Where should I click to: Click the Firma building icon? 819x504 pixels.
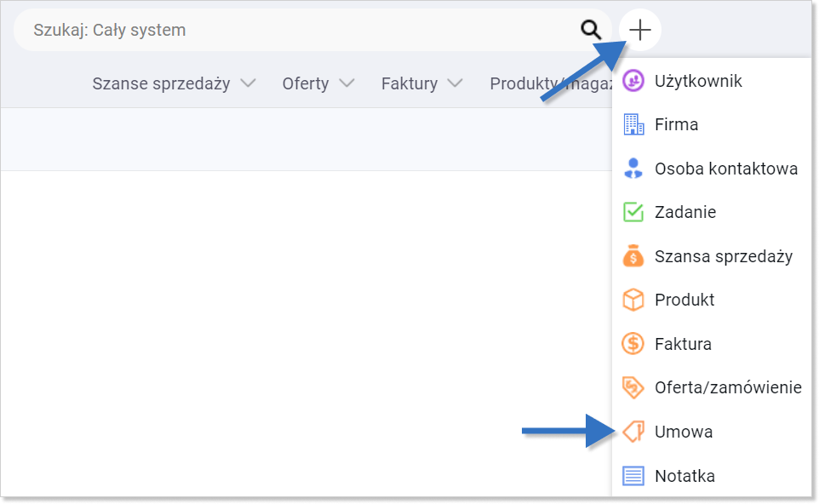tap(633, 124)
